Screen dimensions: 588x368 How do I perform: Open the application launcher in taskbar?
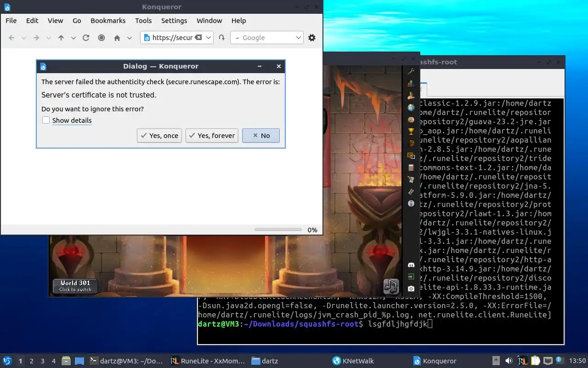7,361
